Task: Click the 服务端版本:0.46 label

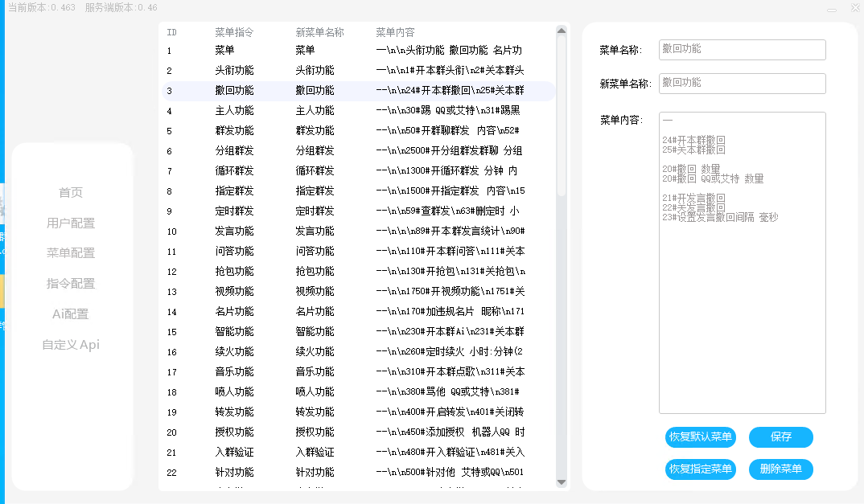Action: click(x=121, y=8)
